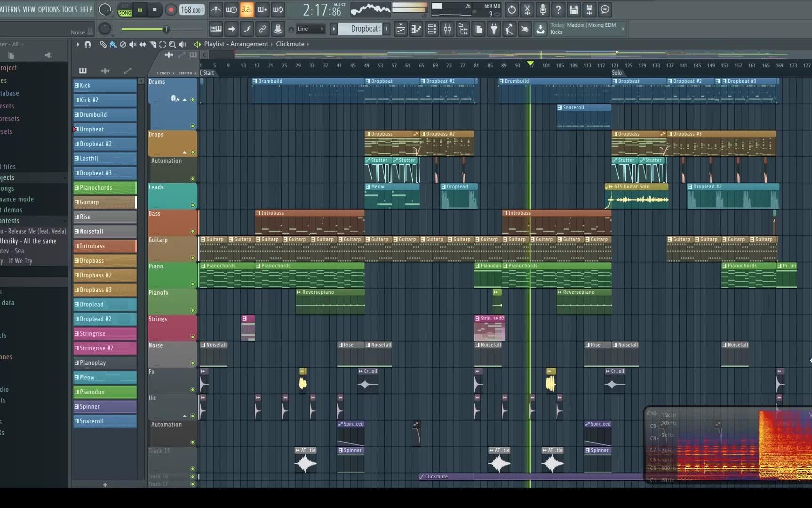Mute the Leads track green light
This screenshot has width=812, height=508.
[x=192, y=205]
